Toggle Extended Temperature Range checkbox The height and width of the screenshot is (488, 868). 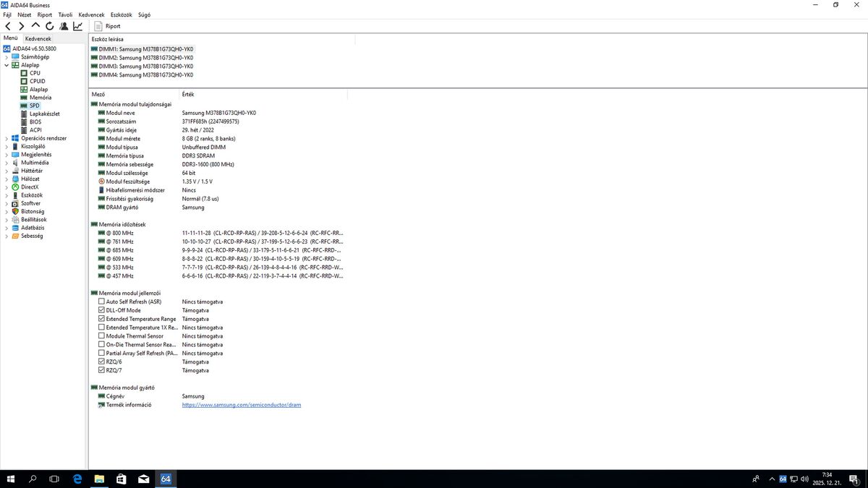[101, 319]
